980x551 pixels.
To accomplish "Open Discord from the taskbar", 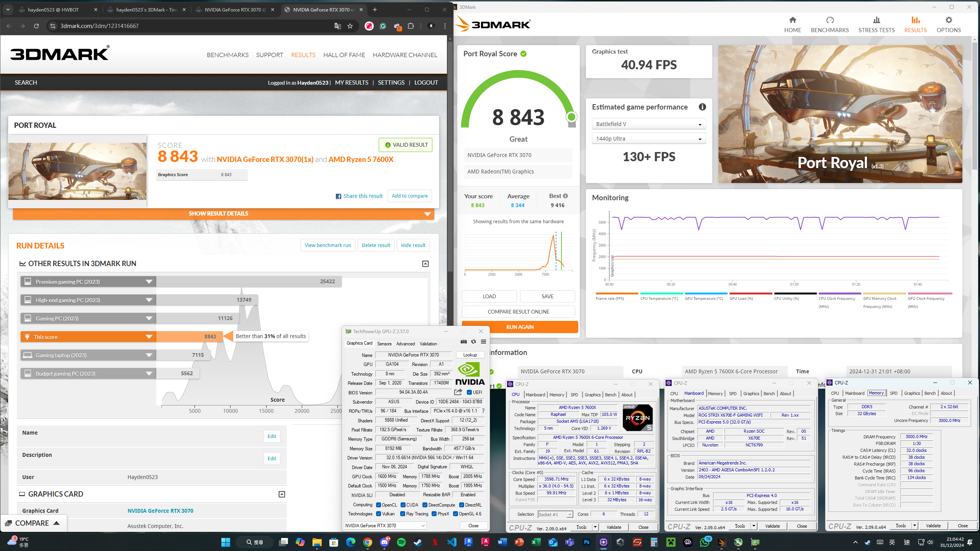I will (x=384, y=542).
